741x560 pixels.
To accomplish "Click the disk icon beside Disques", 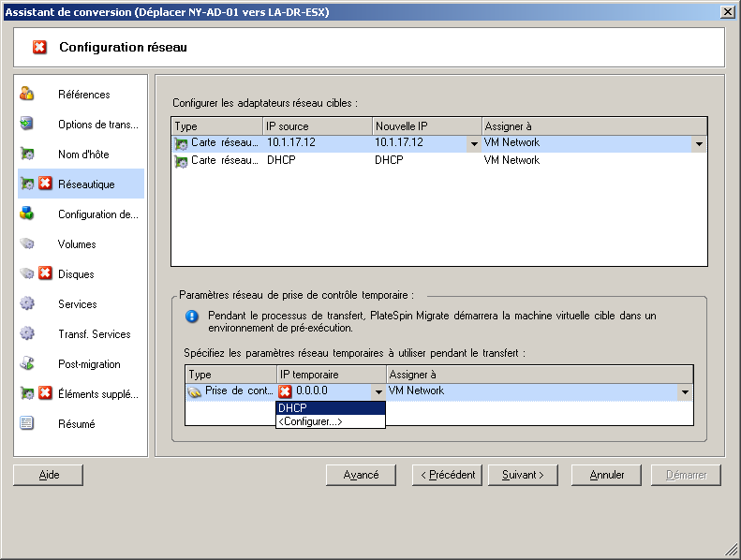I will point(27,273).
